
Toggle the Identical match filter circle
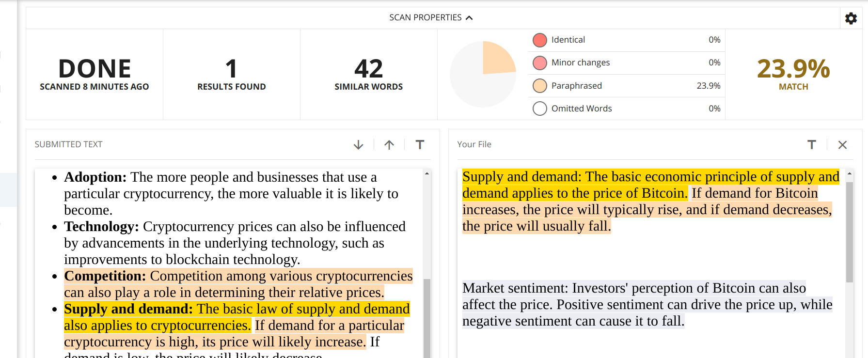pyautogui.click(x=540, y=40)
